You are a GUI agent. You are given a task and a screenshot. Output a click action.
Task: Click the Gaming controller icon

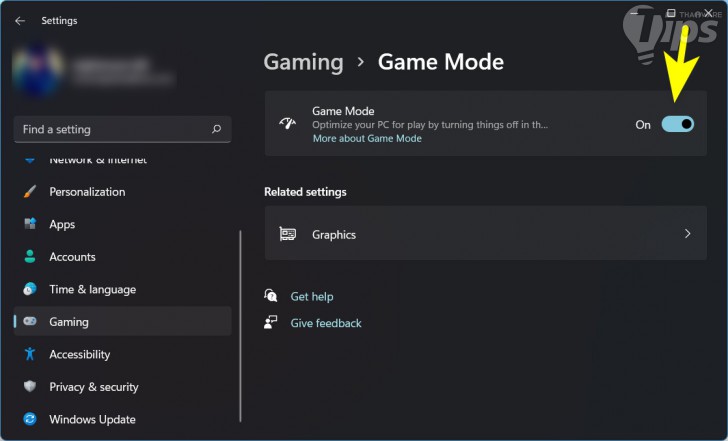point(30,321)
